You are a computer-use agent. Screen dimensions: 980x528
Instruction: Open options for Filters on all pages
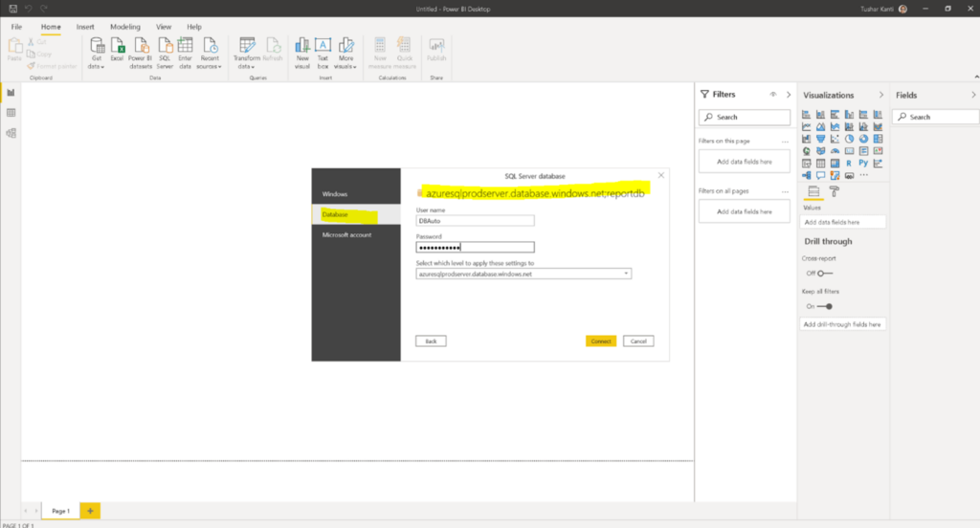(x=785, y=191)
